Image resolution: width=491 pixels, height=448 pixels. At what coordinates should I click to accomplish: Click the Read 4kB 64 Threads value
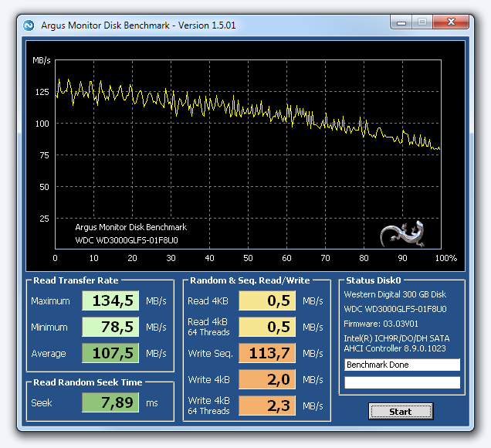point(267,328)
